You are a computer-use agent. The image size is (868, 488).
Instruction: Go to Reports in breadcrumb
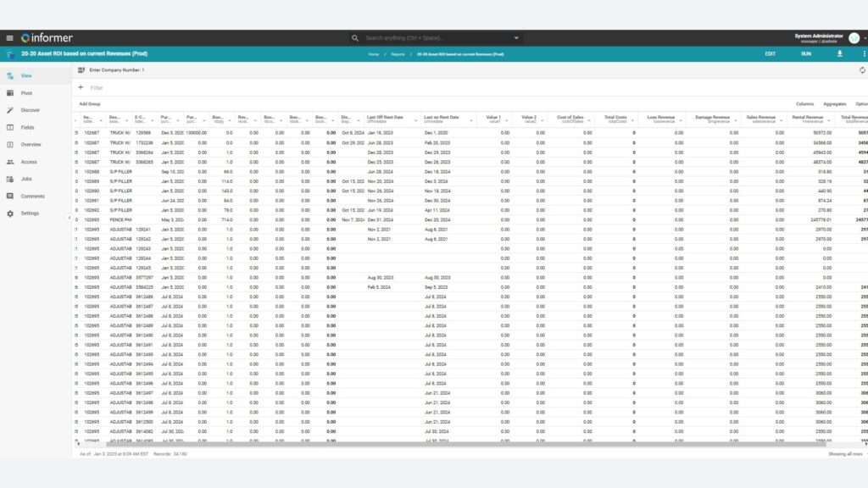(x=398, y=54)
